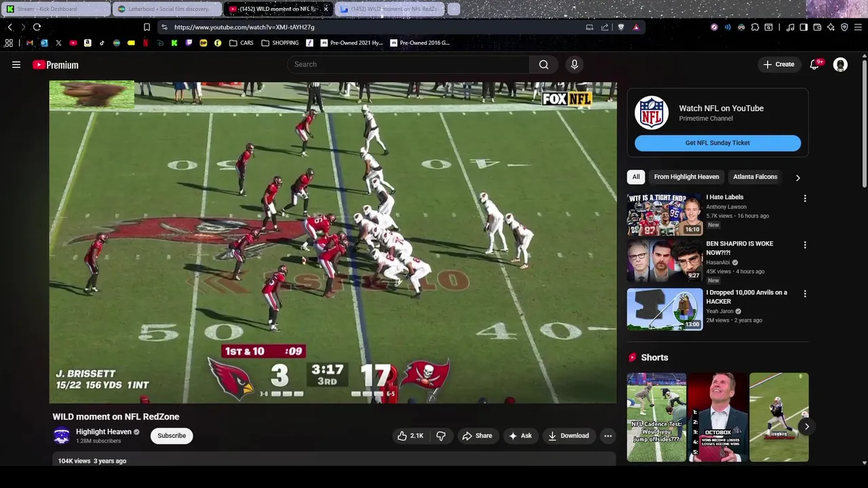868x488 pixels.
Task: Open options for BEN SHAPIRO IS WOKE video
Action: tap(805, 245)
